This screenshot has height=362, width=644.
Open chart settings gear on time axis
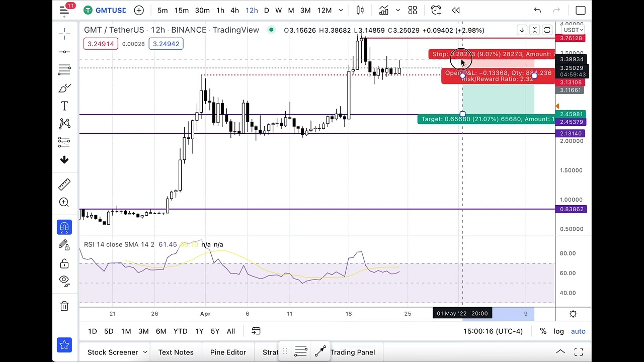click(x=573, y=314)
